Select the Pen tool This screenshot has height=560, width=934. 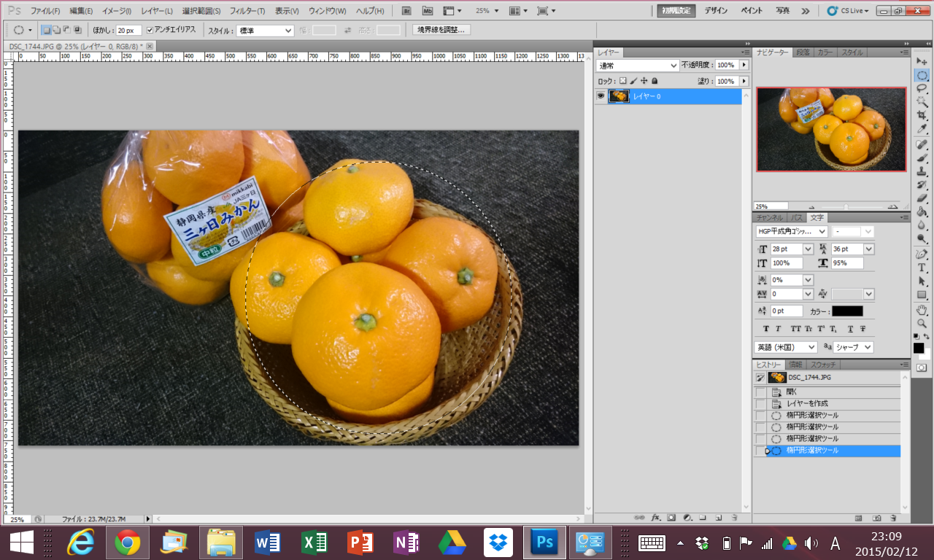(922, 254)
